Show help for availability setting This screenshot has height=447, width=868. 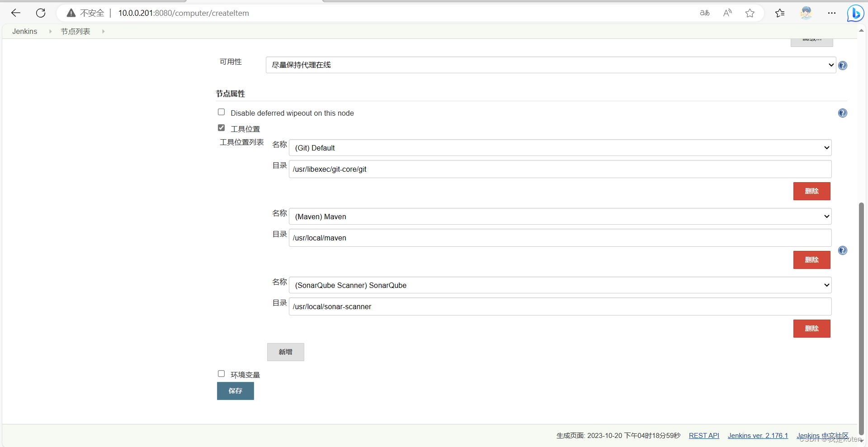[843, 66]
